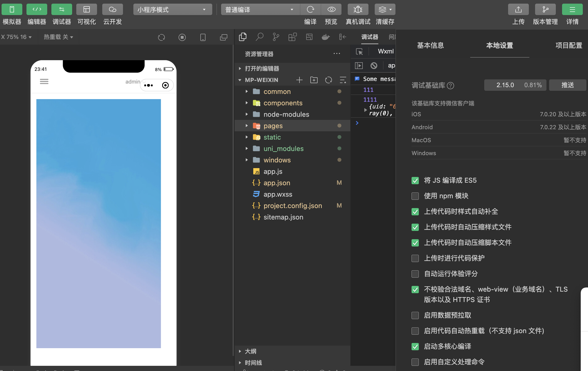Switch to the 项目配置 tab
Image resolution: width=588 pixels, height=371 pixels.
[x=569, y=45]
